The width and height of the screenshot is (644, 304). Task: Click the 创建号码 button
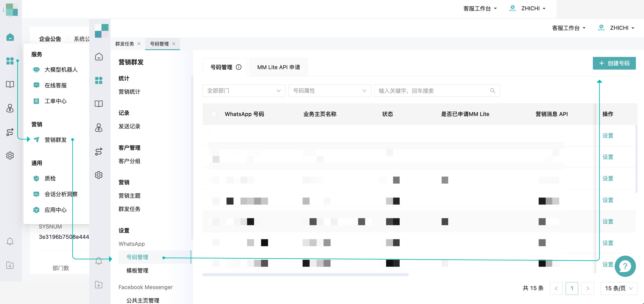click(614, 63)
